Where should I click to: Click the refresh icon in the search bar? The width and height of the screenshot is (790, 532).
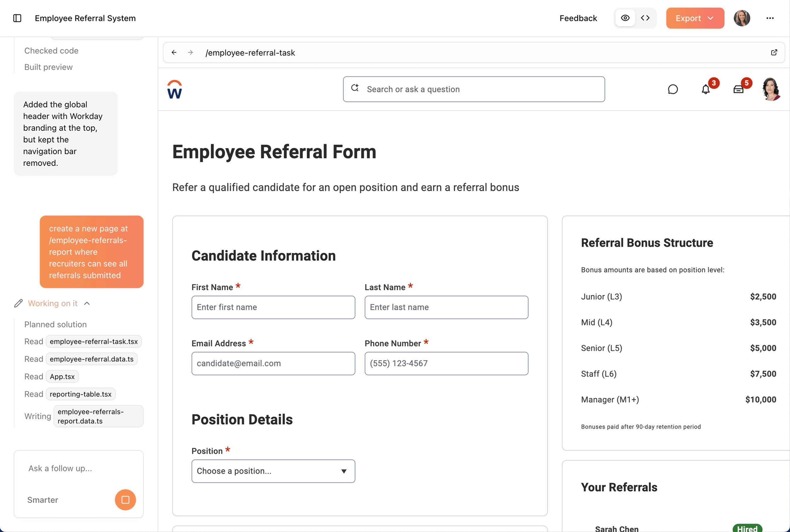[x=355, y=88]
